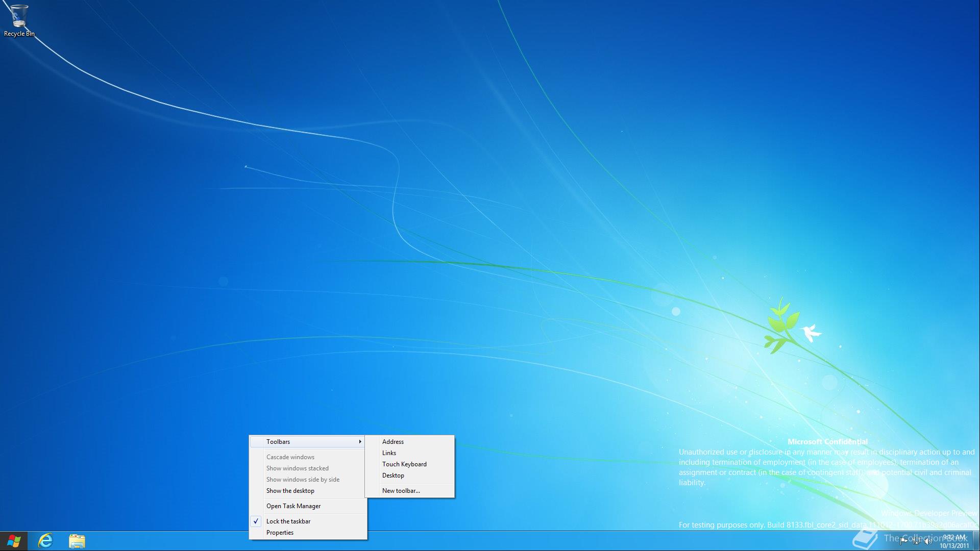Click the Show desktop strip beside the clock
Image resolution: width=980 pixels, height=551 pixels.
coord(976,541)
